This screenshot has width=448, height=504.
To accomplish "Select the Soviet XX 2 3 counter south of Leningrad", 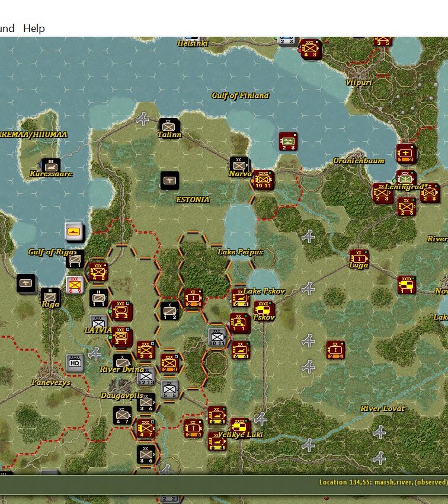I will (x=407, y=206).
